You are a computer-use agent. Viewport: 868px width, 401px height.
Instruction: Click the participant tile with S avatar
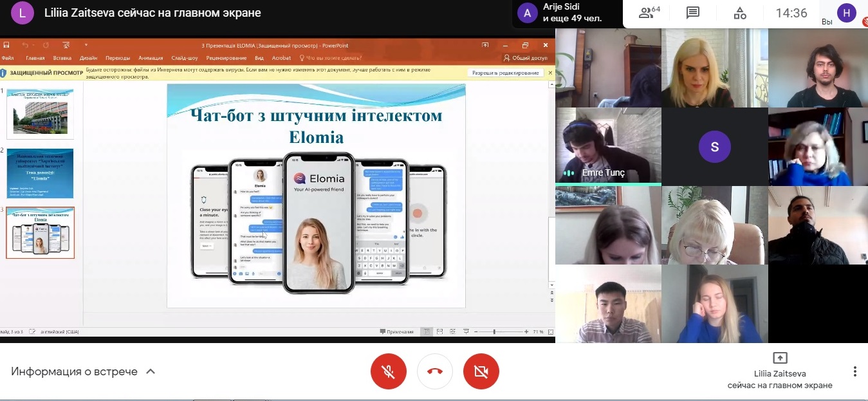(x=714, y=146)
